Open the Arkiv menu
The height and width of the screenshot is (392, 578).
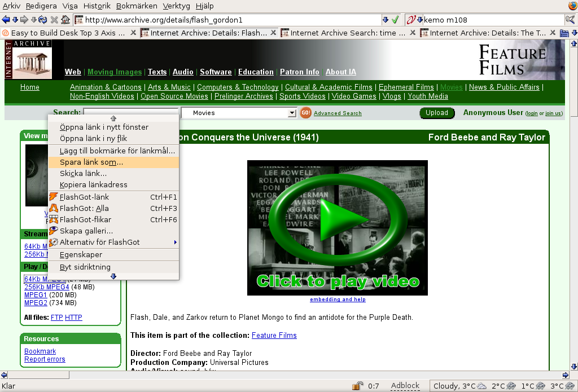(x=11, y=6)
